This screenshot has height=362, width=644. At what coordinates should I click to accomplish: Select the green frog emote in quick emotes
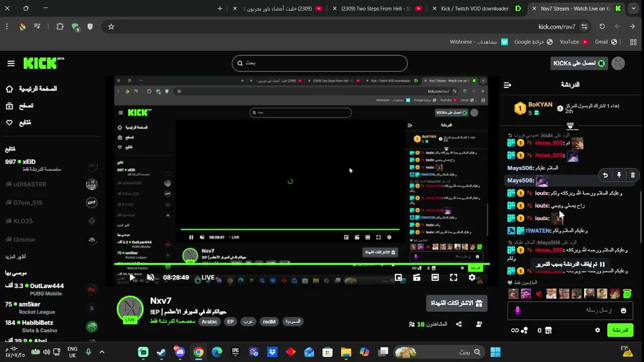click(627, 294)
